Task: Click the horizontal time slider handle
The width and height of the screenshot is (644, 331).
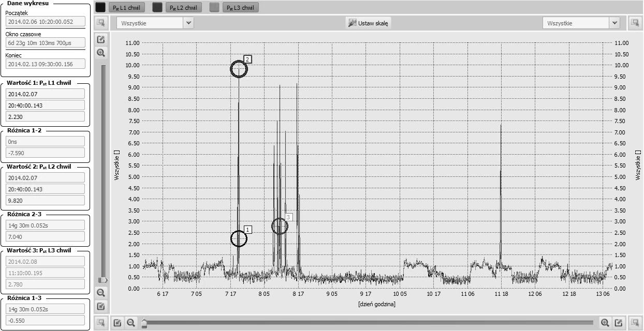Action: [x=144, y=323]
